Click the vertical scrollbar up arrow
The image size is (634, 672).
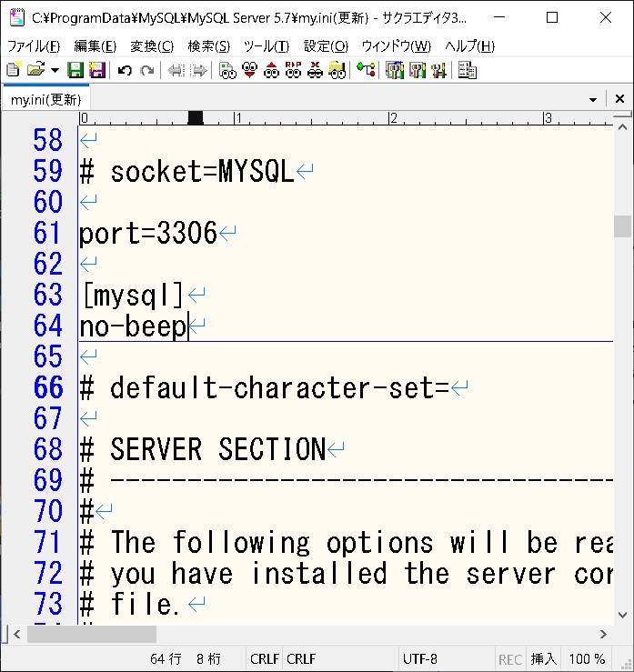(622, 127)
